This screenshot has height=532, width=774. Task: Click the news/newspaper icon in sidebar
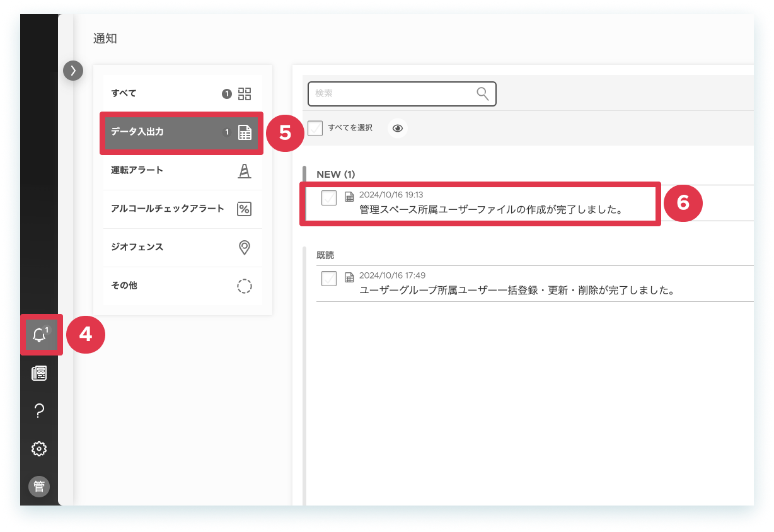(39, 373)
